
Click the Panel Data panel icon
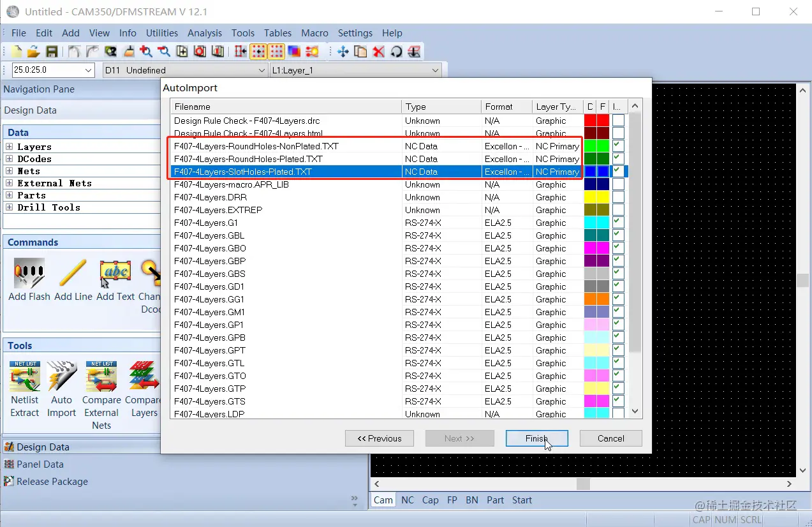(9, 464)
